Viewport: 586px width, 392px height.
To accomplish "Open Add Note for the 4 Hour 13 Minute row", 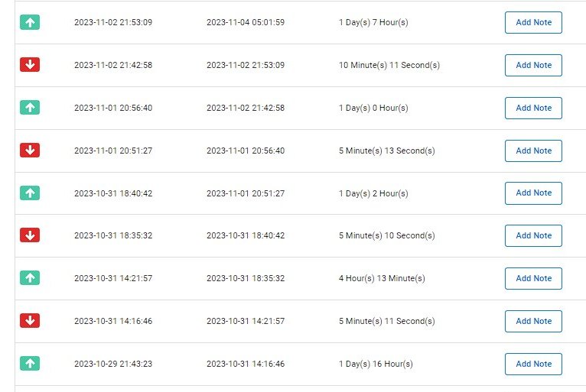I will click(x=533, y=278).
